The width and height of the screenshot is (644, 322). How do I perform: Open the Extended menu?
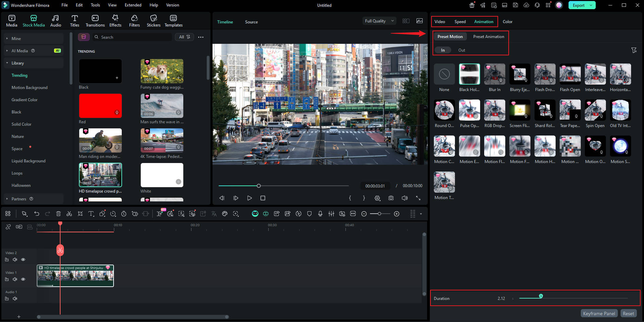coord(133,5)
